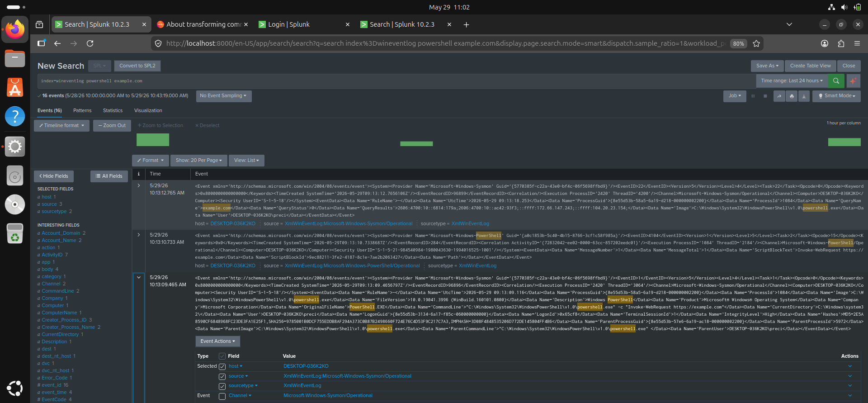Check the Channel field checkbox
This screenshot has height=403, width=868.
222,396
